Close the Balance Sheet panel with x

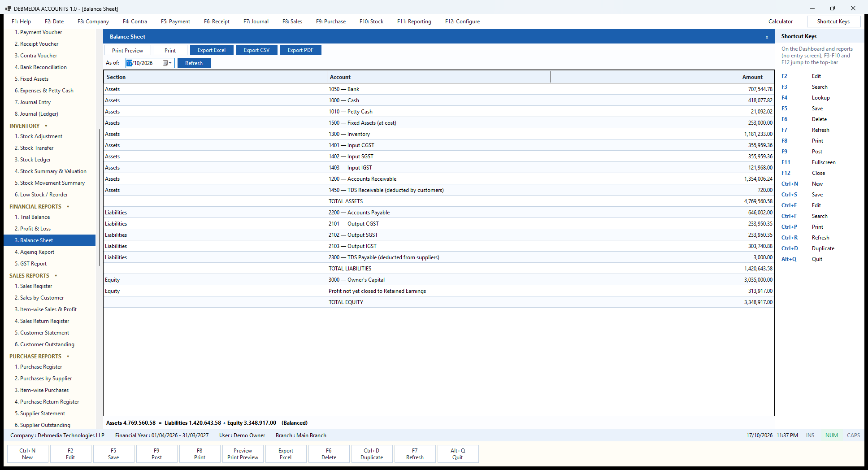tap(767, 37)
